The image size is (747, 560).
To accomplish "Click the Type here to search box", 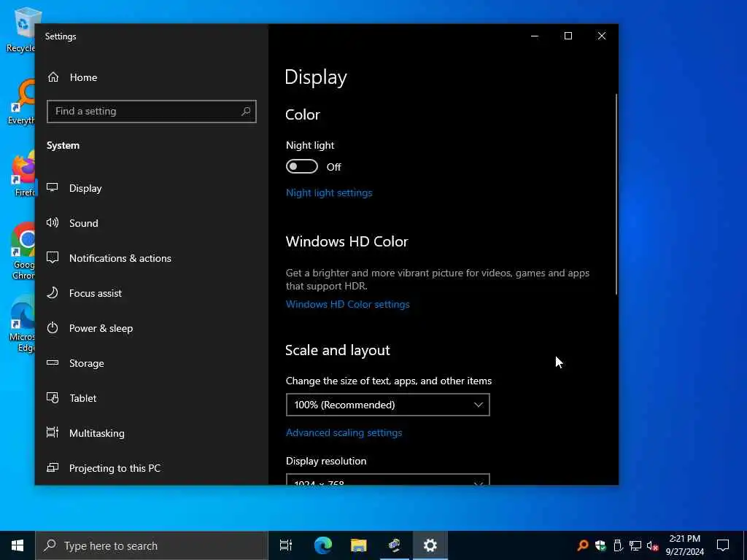I will click(x=152, y=545).
